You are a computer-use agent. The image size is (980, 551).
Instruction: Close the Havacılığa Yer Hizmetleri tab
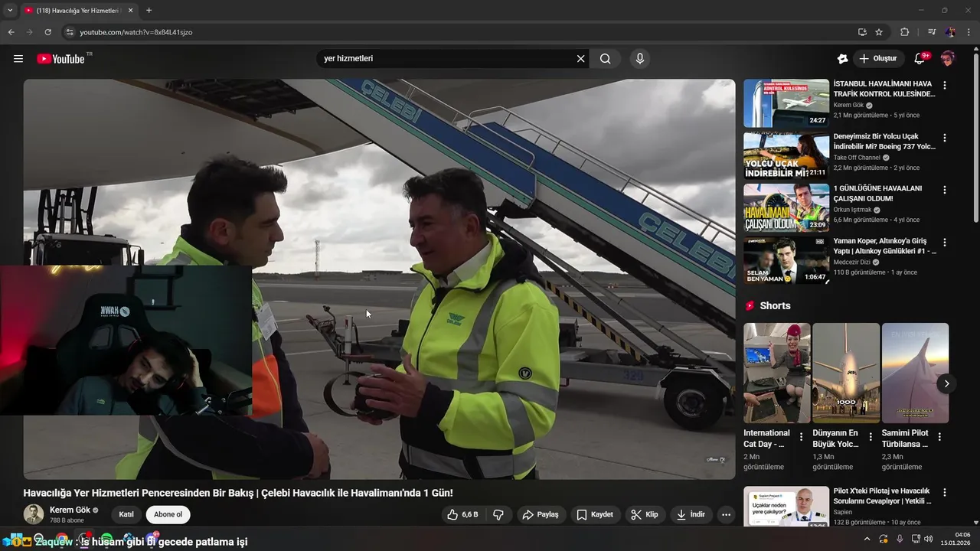(130, 11)
